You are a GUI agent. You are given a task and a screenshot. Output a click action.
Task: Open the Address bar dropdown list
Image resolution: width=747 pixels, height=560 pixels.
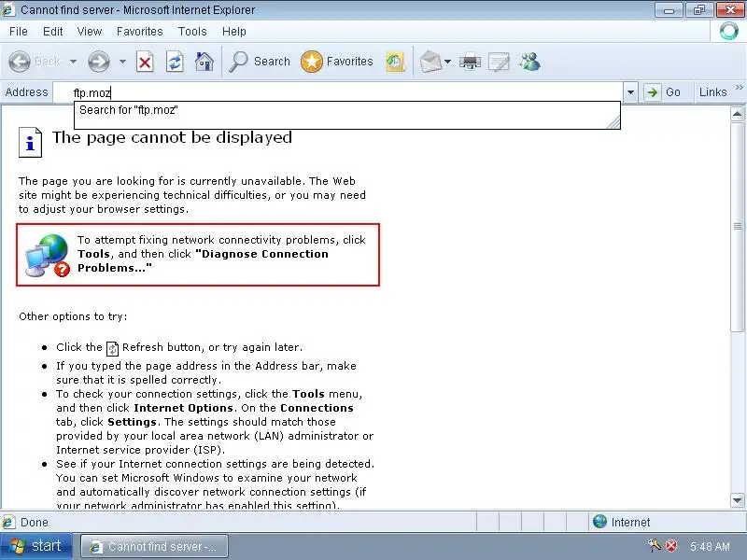coord(630,92)
